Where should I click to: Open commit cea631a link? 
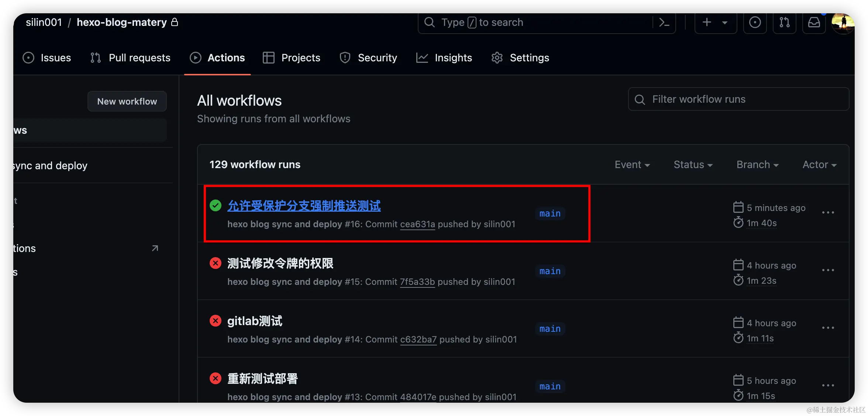(417, 224)
